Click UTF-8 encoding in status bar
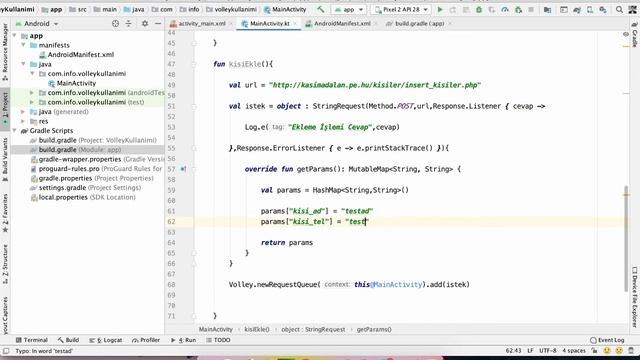The width and height of the screenshot is (640, 360). coord(548,351)
